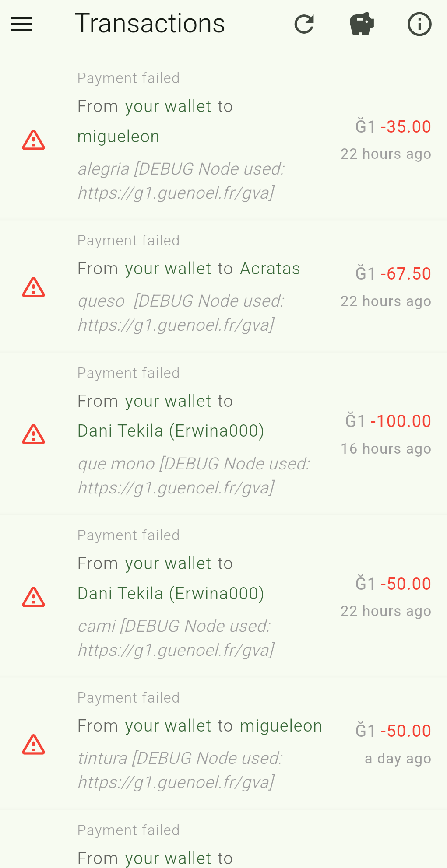Click warning icon on queso payment
Viewport: 447px width, 868px height.
pos(34,287)
